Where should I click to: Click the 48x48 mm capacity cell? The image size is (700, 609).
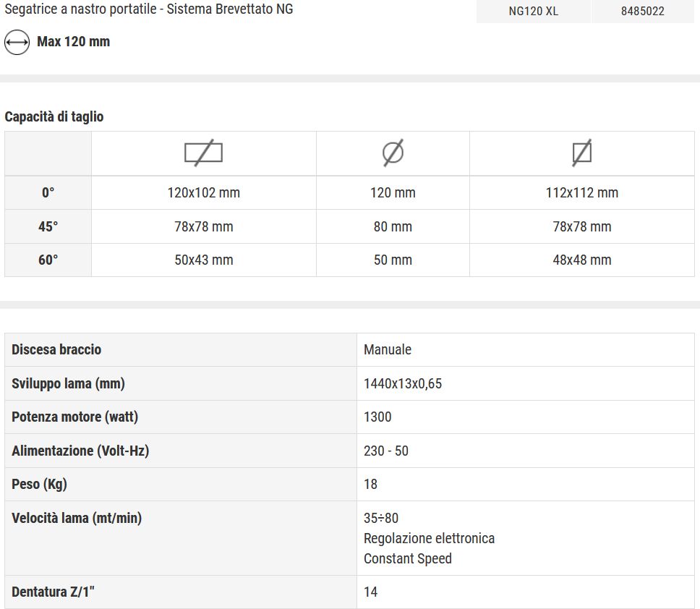click(581, 260)
